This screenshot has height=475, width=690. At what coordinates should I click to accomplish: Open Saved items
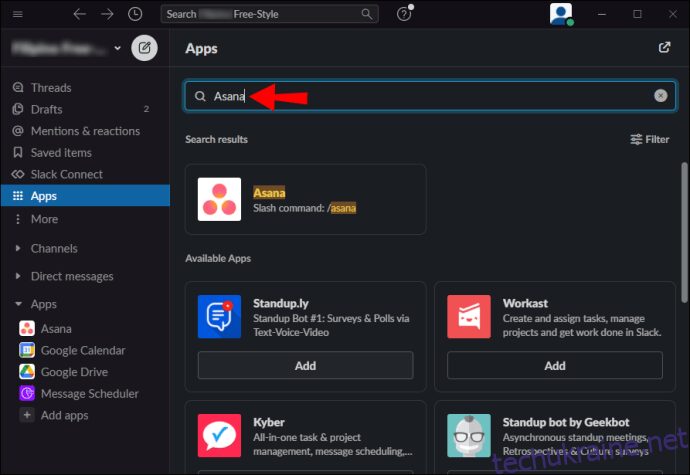point(85,153)
